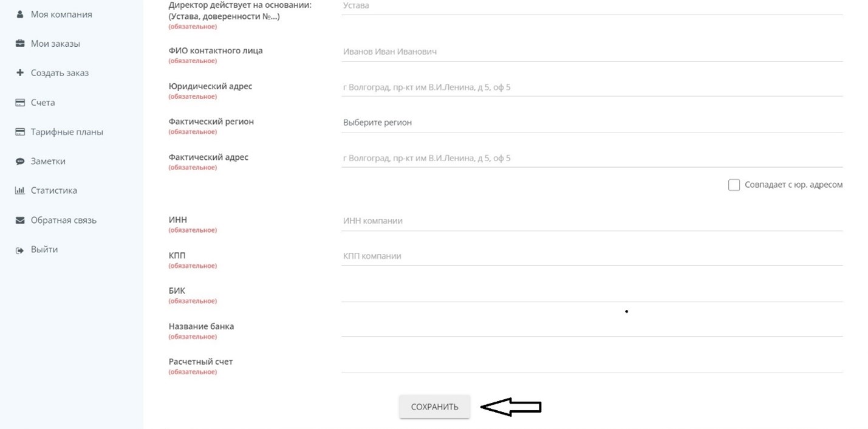
Task: Go to the Тарифные планы section
Action: click(67, 132)
